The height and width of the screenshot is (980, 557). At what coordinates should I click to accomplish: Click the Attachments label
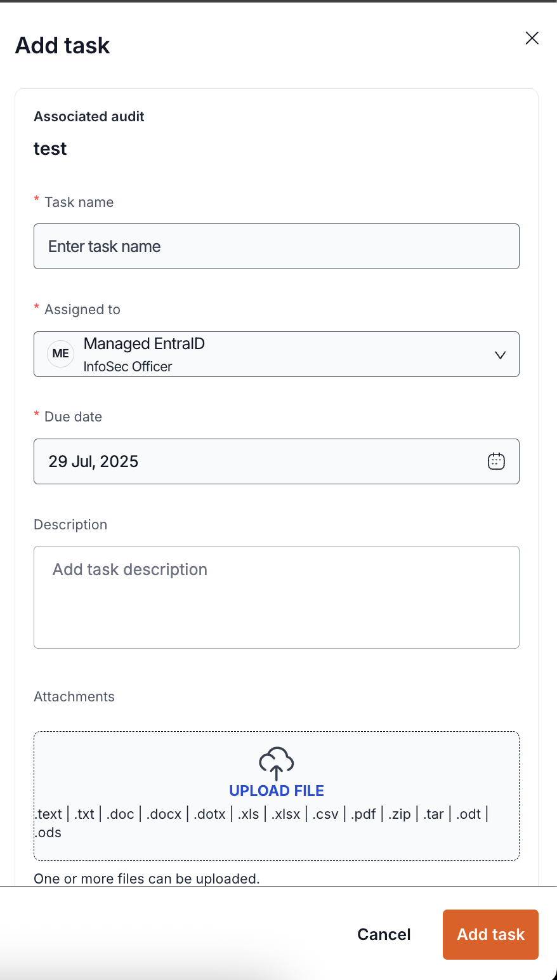74,697
